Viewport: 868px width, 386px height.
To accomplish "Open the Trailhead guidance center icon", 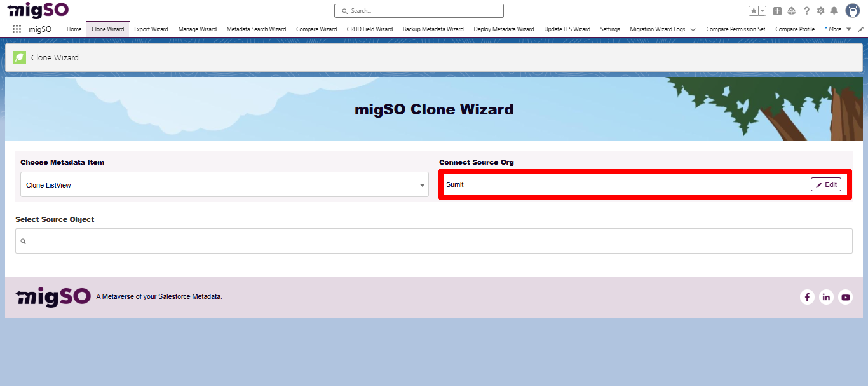I will pos(791,10).
